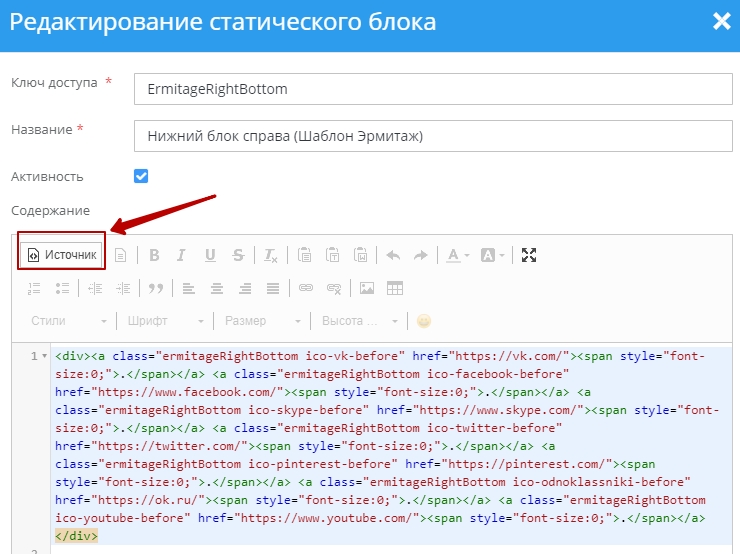Click the Ключ доступа input field
Image resolution: width=740 pixels, height=554 pixels.
[x=432, y=89]
